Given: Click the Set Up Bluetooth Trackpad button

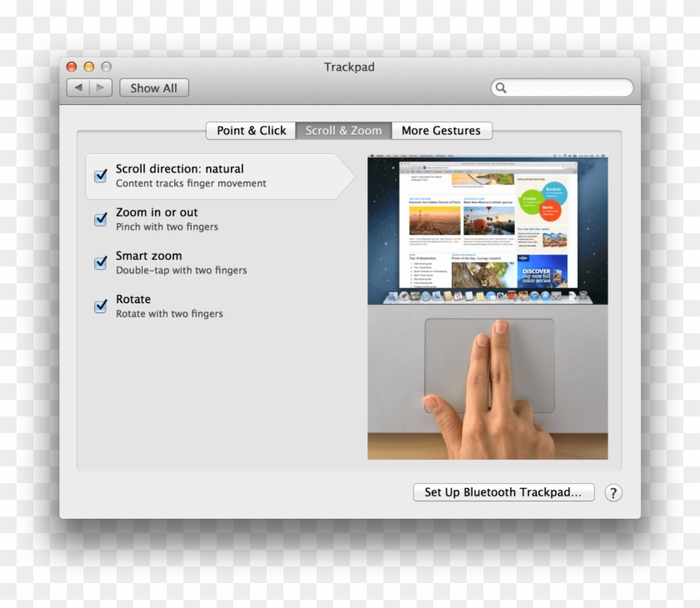Looking at the screenshot, I should pos(503,492).
